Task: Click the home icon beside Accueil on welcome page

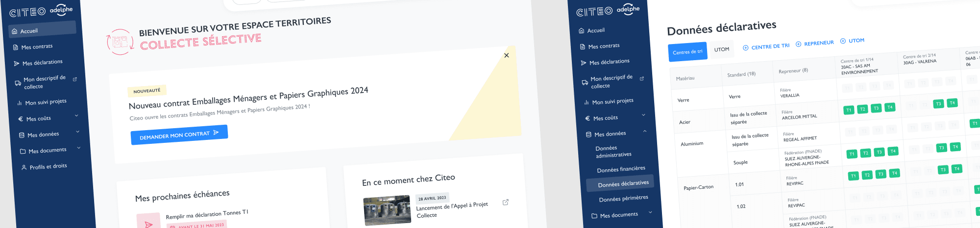Action: coord(14,31)
